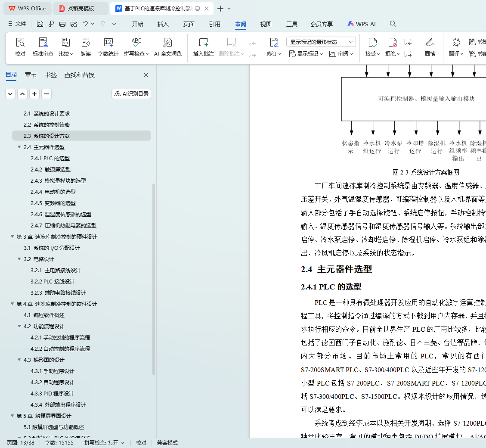The height and width of the screenshot is (448, 486).
Task: Switch to 找稻壳模板 window tab
Action: [x=81, y=9]
